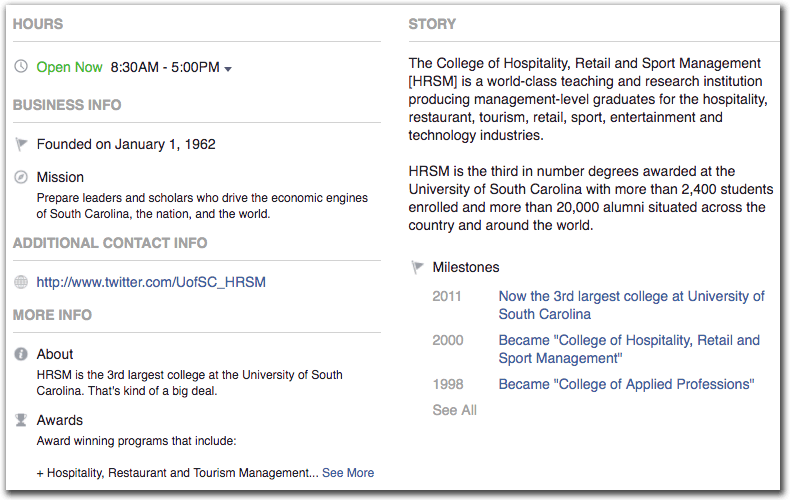Click the About heading label

tap(55, 354)
